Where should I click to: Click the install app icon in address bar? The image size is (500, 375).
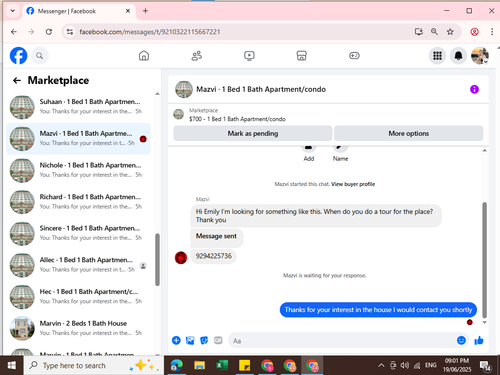tap(419, 32)
